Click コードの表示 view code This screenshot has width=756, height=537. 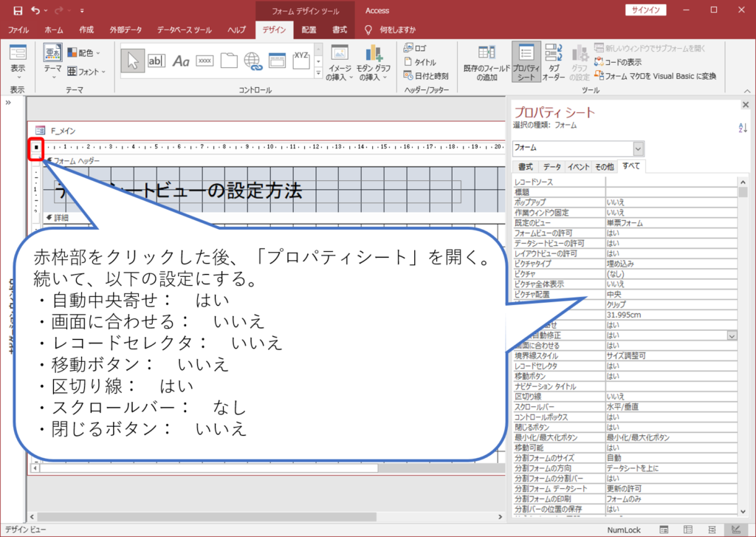pos(618,62)
